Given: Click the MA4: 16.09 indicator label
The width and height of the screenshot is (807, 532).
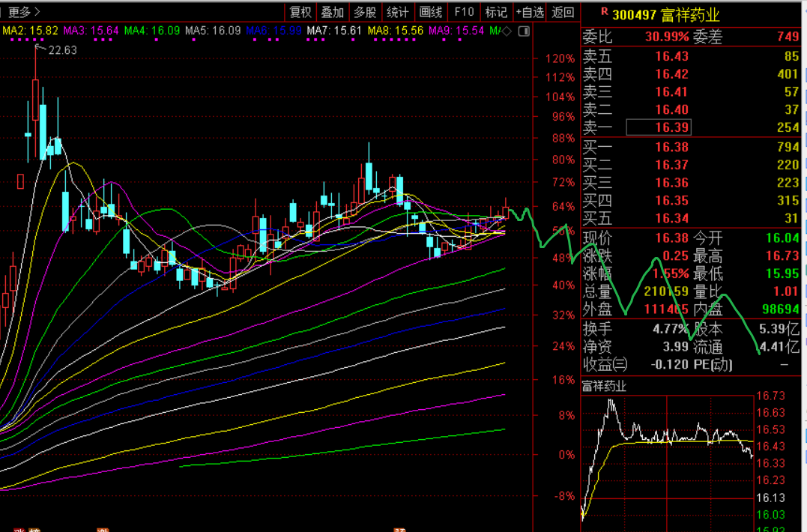Looking at the screenshot, I should click(x=152, y=31).
